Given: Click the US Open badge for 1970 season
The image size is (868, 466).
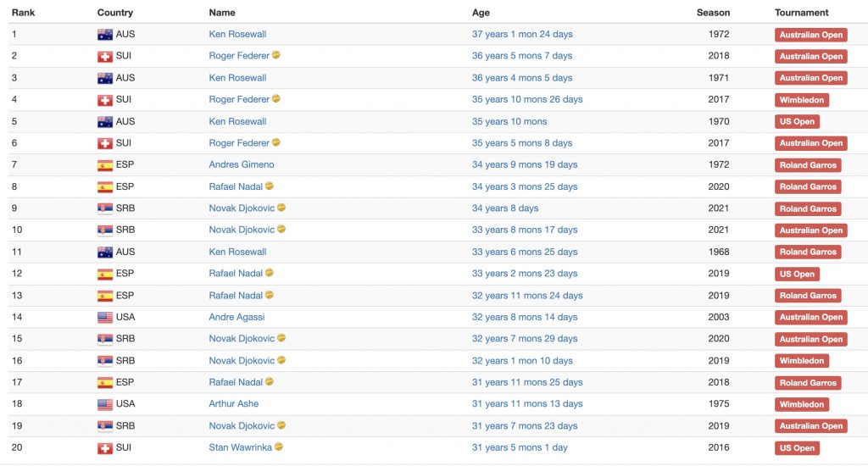Looking at the screenshot, I should 797,122.
